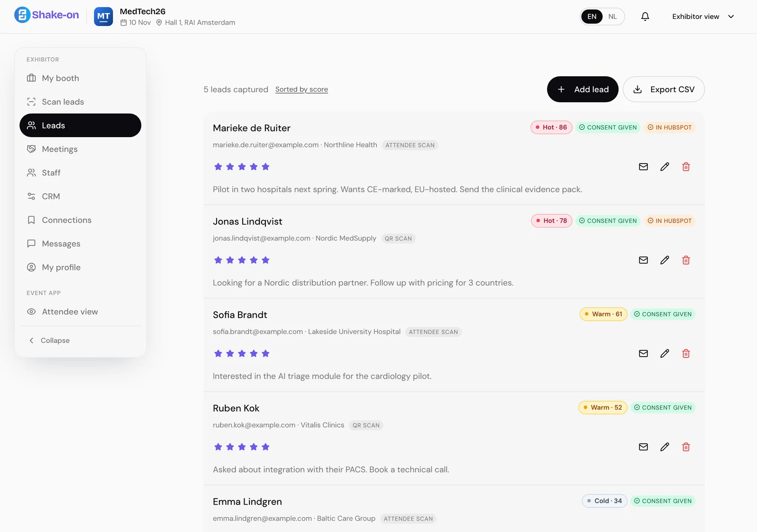Delete Sofia Brandt's lead
Viewport: 757px width, 532px height.
tap(686, 353)
